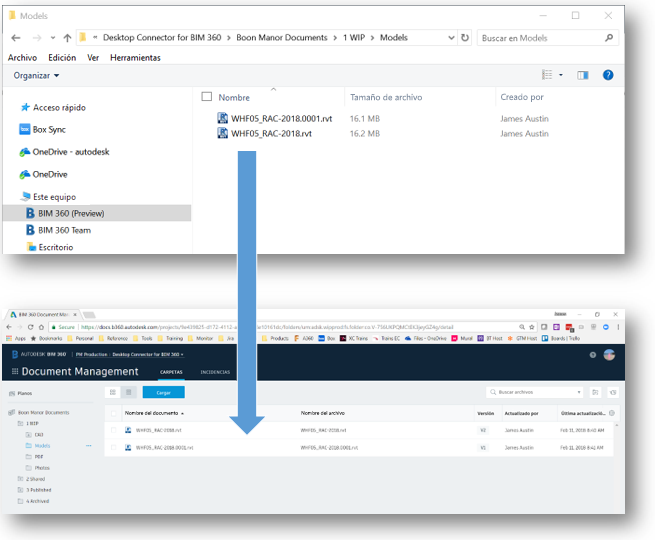Click the Explorer search magnifier icon
655x540 pixels.
point(609,38)
